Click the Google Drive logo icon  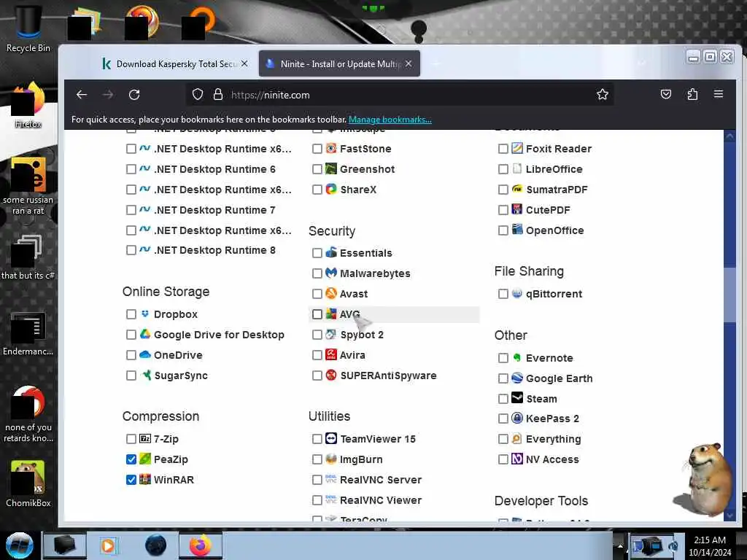145,334
